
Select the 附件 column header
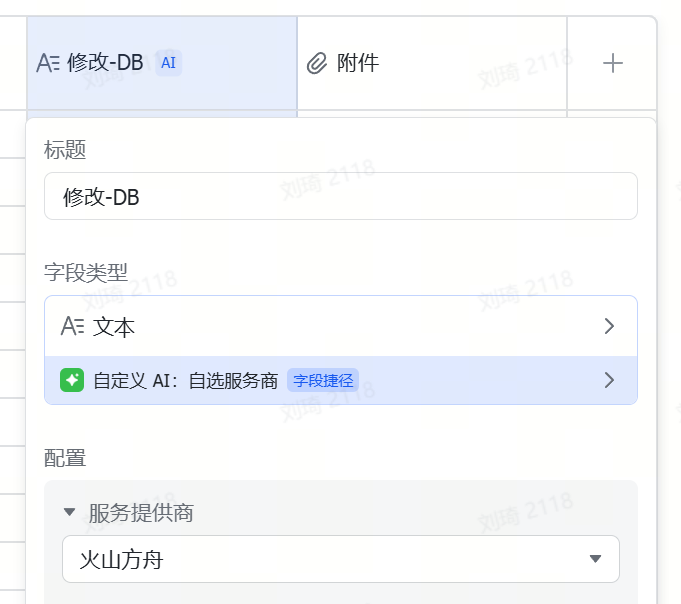click(x=358, y=64)
